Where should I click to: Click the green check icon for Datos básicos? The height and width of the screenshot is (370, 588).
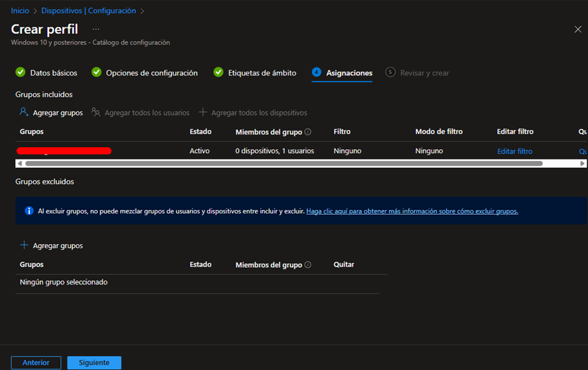click(20, 72)
